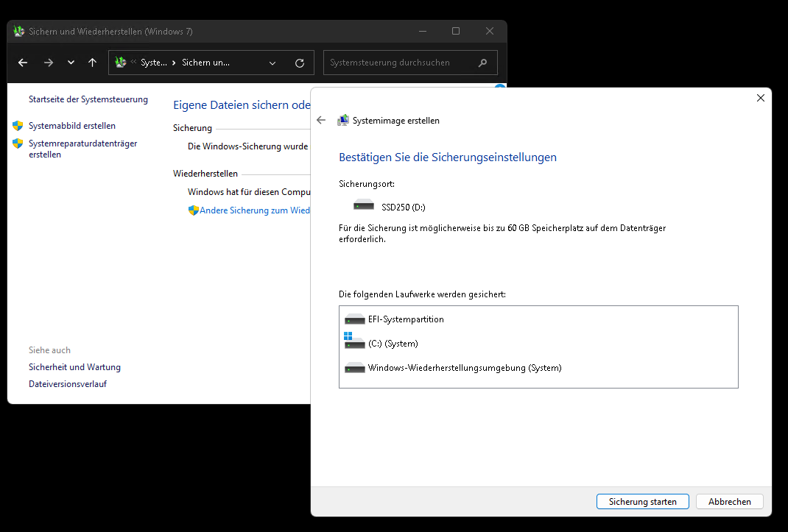Open 'Startseite der Systemsteuerung' link

pos(88,99)
